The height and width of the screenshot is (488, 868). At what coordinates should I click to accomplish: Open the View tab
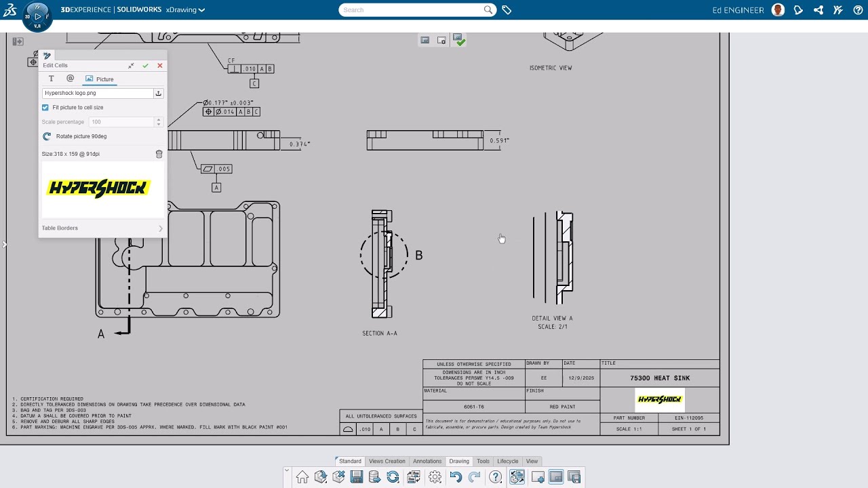click(x=532, y=461)
